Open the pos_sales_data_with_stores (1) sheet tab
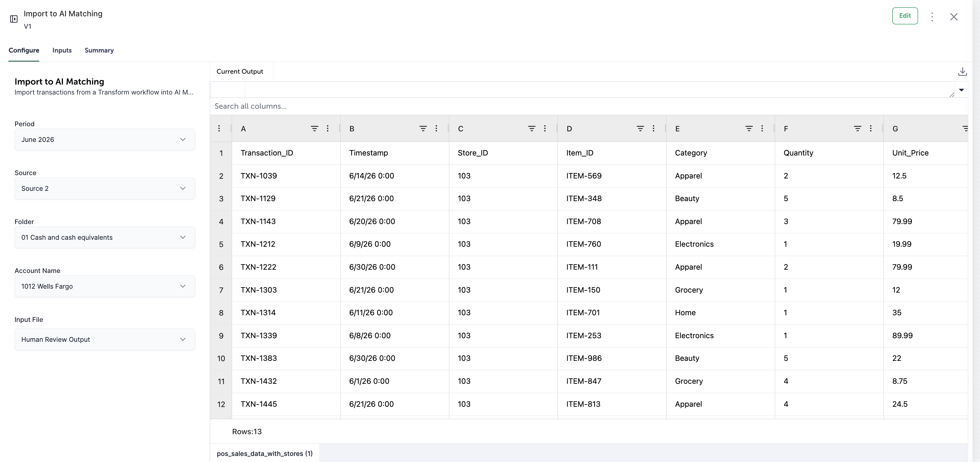The width and height of the screenshot is (980, 462). click(x=264, y=453)
